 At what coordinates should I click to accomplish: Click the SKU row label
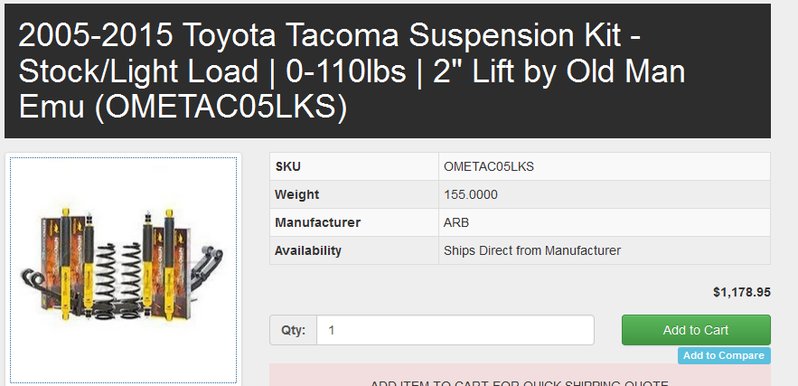coord(288,167)
